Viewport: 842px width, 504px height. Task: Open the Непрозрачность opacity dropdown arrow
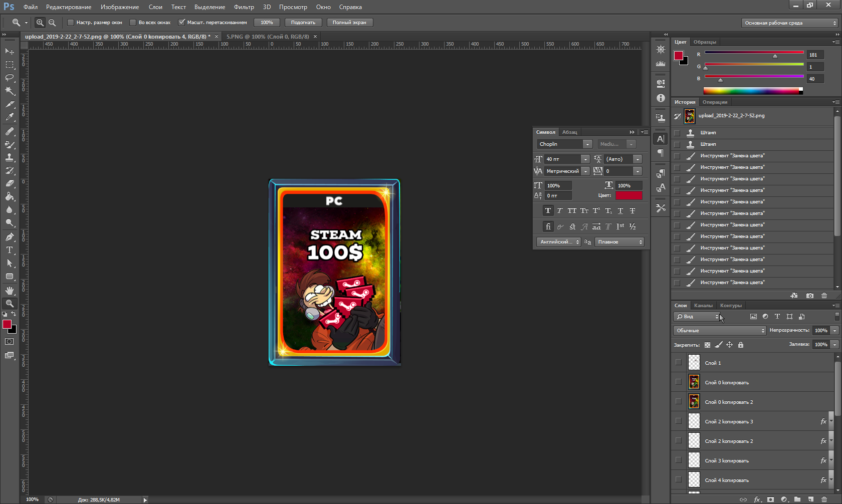[x=834, y=331]
